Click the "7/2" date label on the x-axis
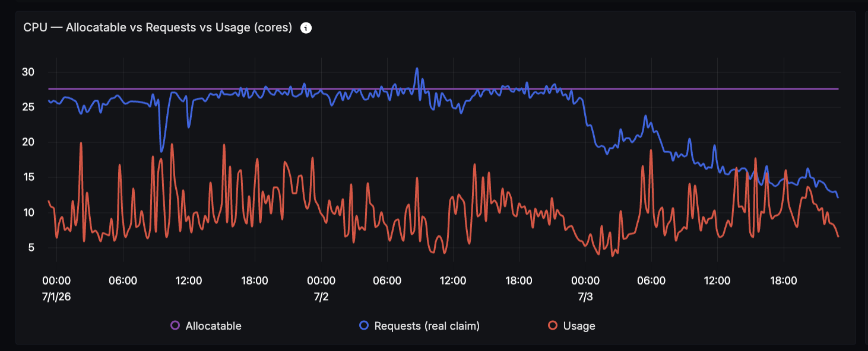Viewport: 868px width, 351px height. point(321,296)
